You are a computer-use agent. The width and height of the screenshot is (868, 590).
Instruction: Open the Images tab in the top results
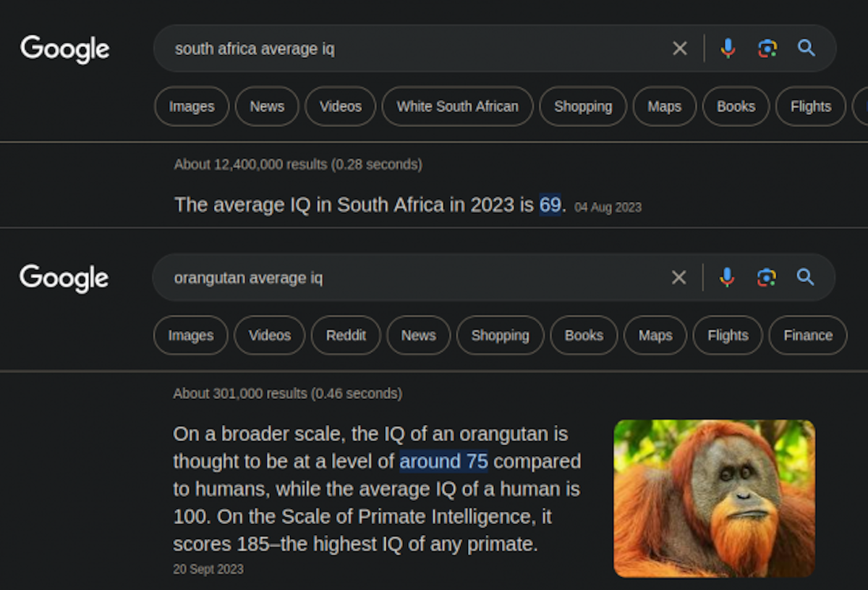[192, 106]
